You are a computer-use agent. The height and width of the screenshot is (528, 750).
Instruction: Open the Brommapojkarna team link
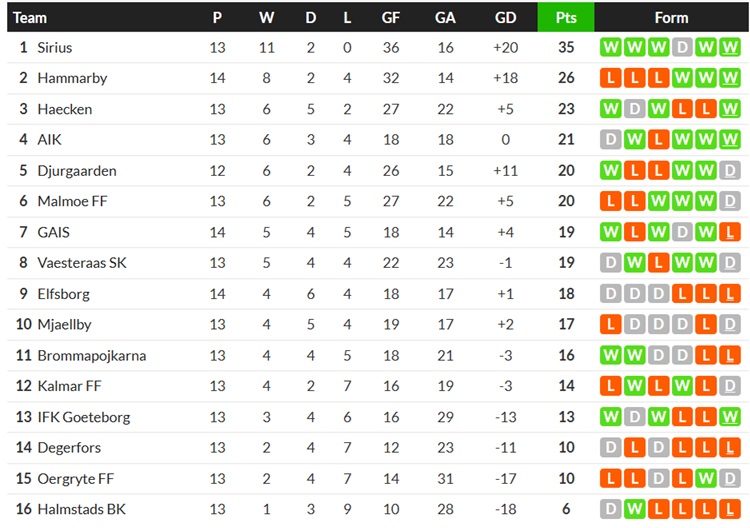tap(91, 355)
